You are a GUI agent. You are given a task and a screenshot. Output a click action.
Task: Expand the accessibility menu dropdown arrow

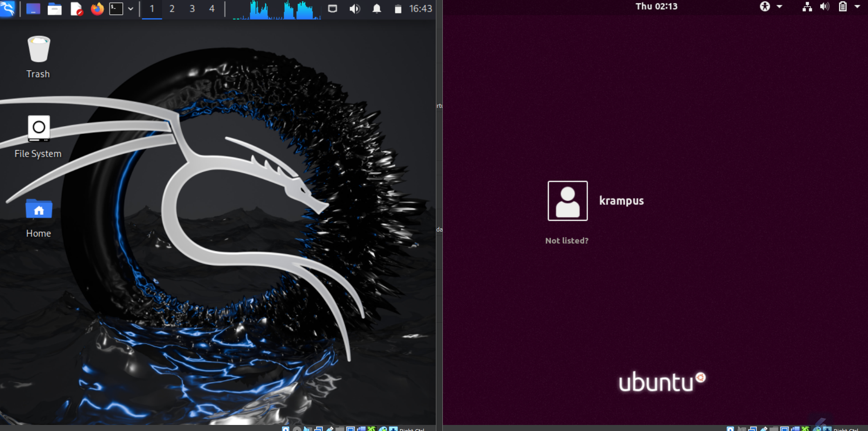pyautogui.click(x=780, y=7)
